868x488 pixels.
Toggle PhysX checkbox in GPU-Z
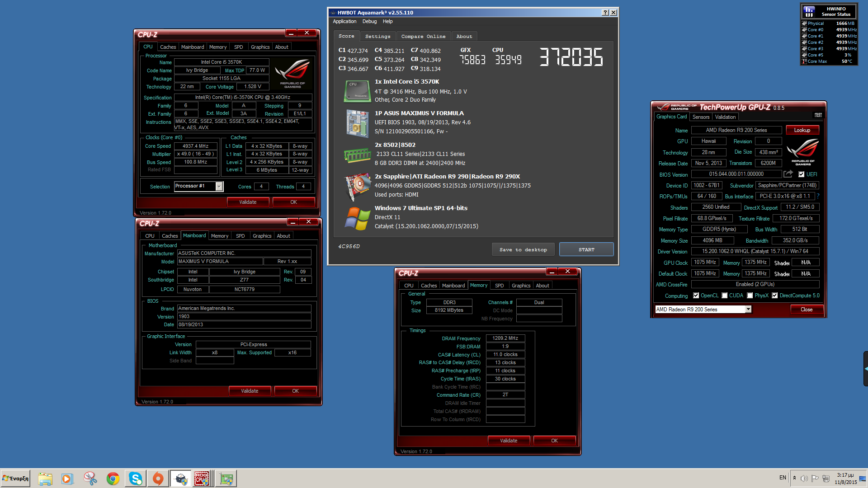[x=750, y=296]
